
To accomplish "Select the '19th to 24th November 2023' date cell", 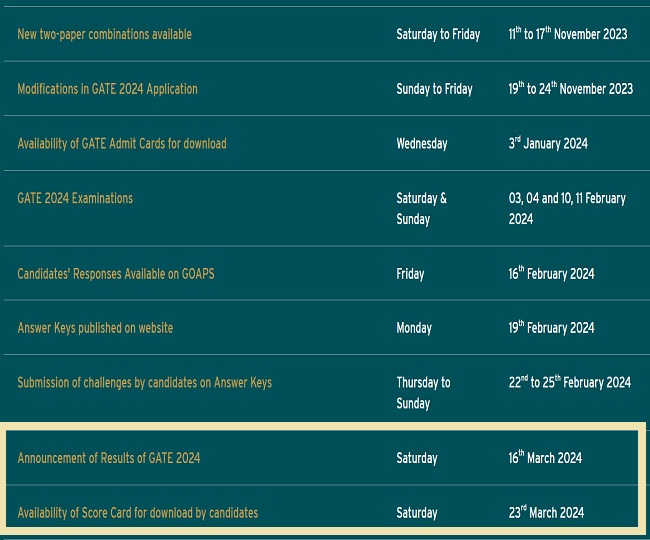I will (570, 89).
